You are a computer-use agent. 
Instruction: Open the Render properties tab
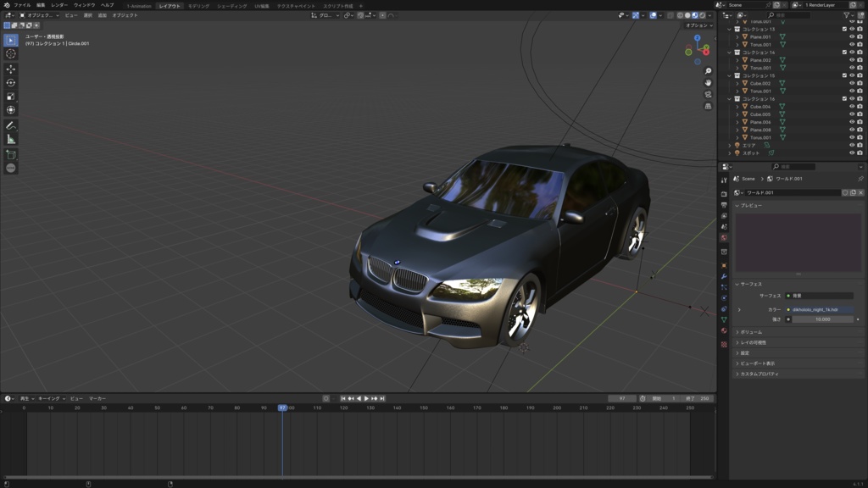(724, 194)
